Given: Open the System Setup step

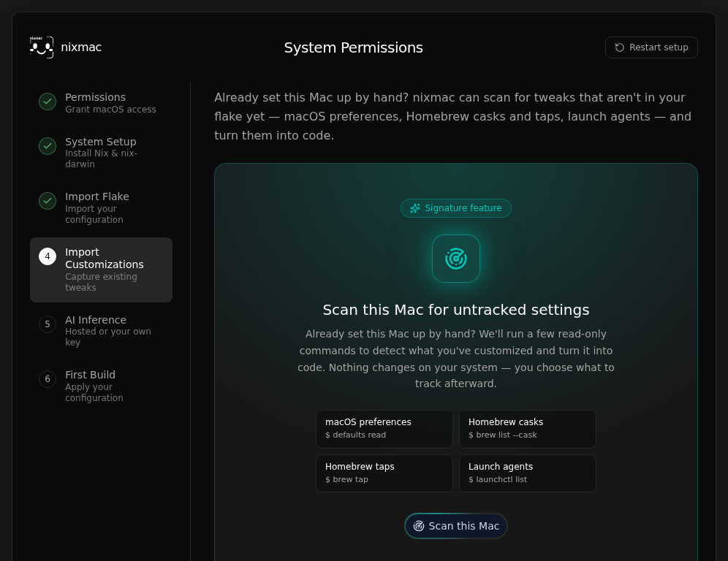Looking at the screenshot, I should click(101, 152).
